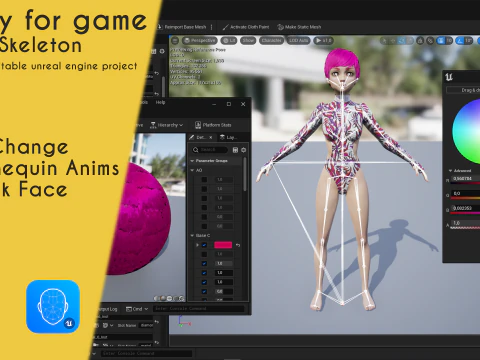
Task: Select the cylinder preview shape icon
Action: coord(156,298)
